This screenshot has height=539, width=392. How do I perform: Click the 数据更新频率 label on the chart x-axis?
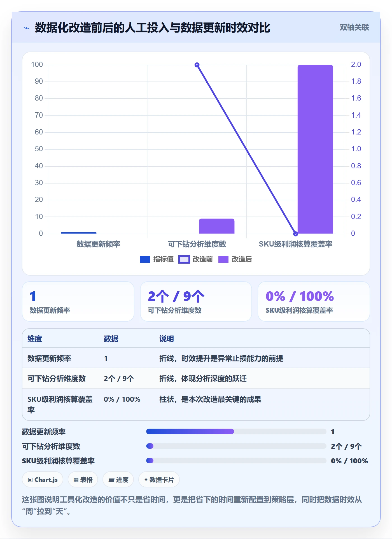[99, 244]
